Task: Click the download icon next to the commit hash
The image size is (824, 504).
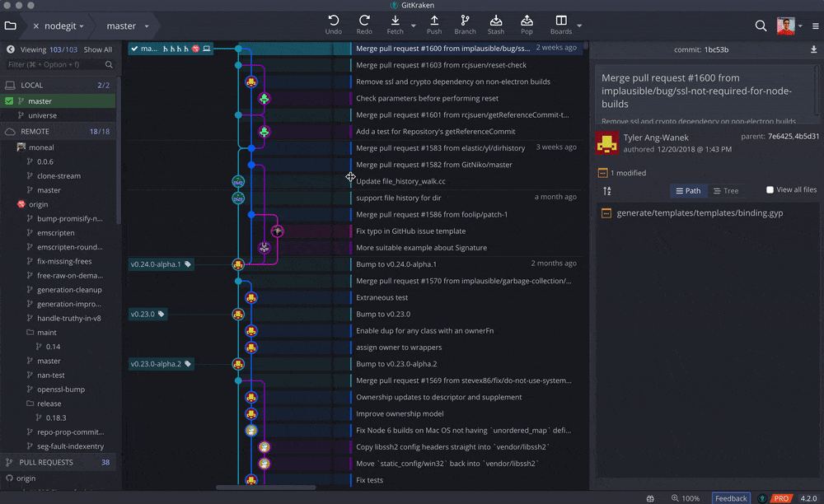Action: 813,49
